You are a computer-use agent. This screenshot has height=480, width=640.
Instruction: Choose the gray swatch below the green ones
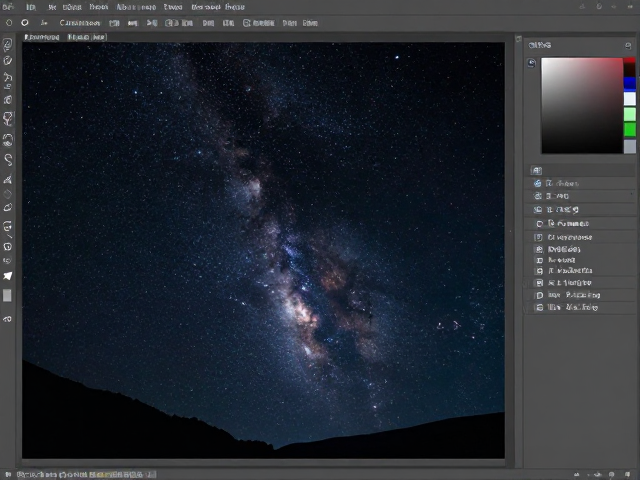coord(629,146)
